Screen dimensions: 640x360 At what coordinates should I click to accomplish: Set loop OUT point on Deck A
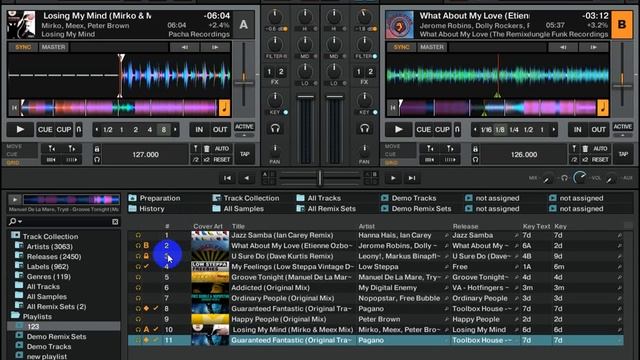[220, 130]
